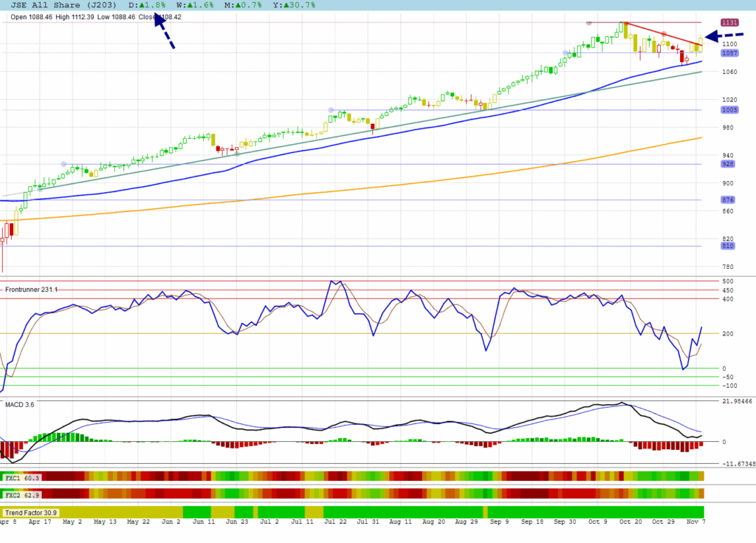Select the 1087 support price tag

pyautogui.click(x=729, y=53)
